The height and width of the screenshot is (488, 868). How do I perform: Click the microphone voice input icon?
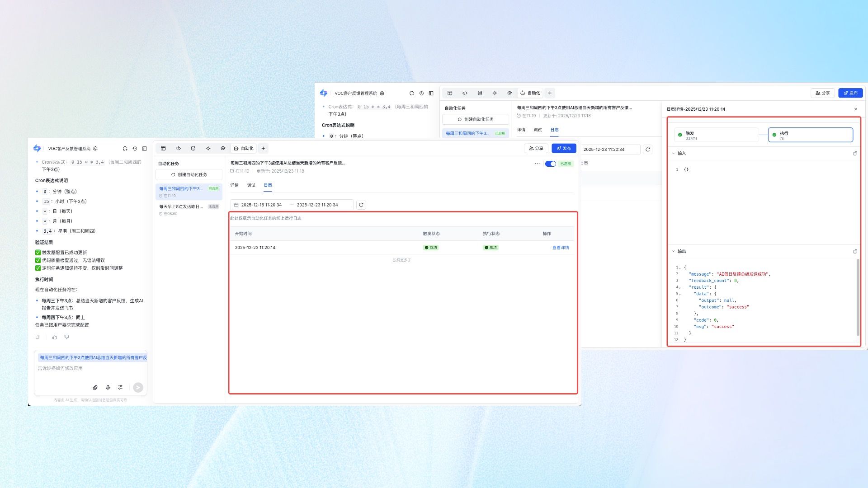click(108, 387)
